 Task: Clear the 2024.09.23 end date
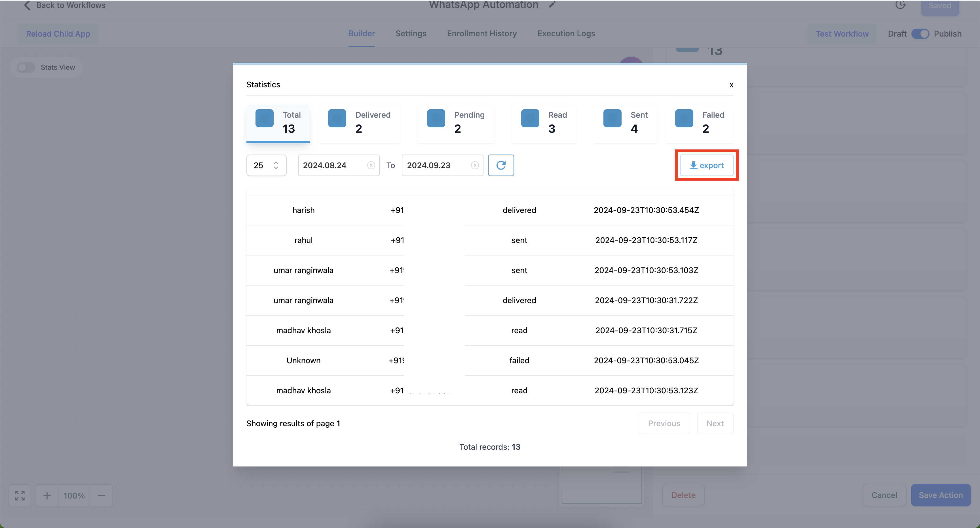pyautogui.click(x=475, y=166)
